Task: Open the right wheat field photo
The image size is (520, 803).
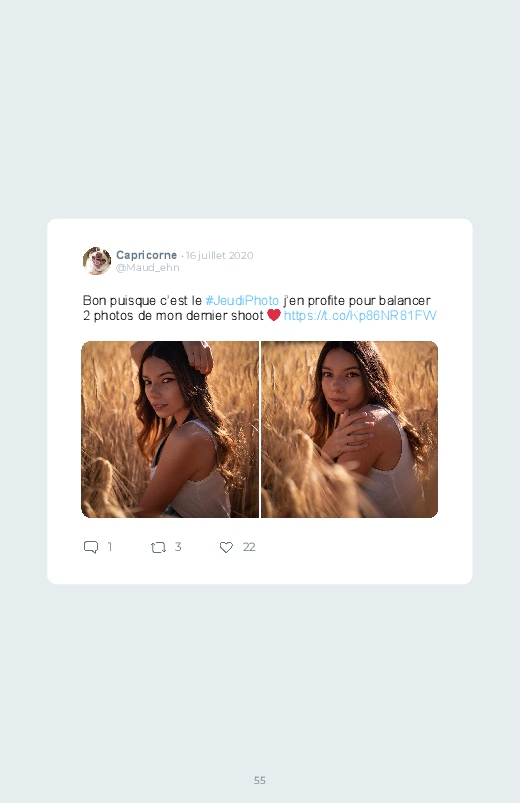Action: click(x=349, y=429)
